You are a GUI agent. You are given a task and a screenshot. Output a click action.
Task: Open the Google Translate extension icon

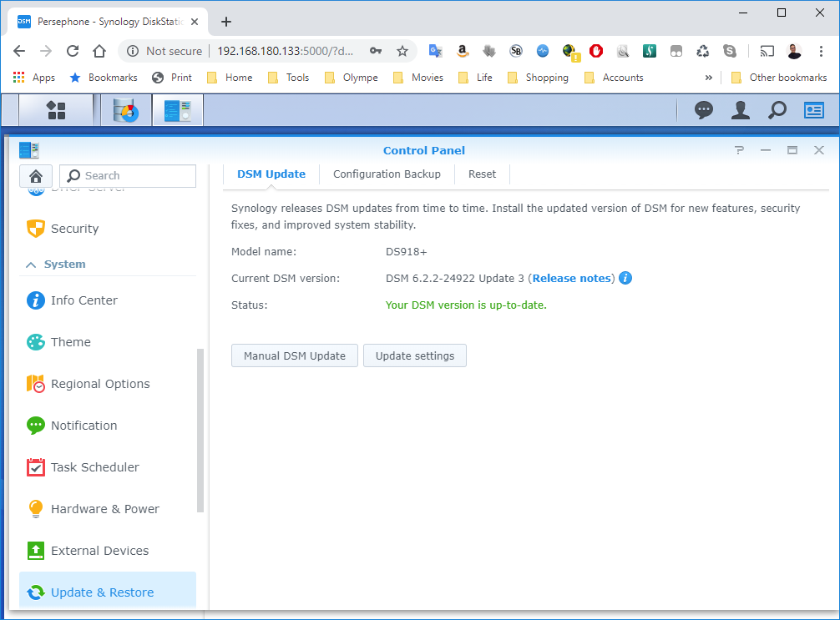(436, 52)
